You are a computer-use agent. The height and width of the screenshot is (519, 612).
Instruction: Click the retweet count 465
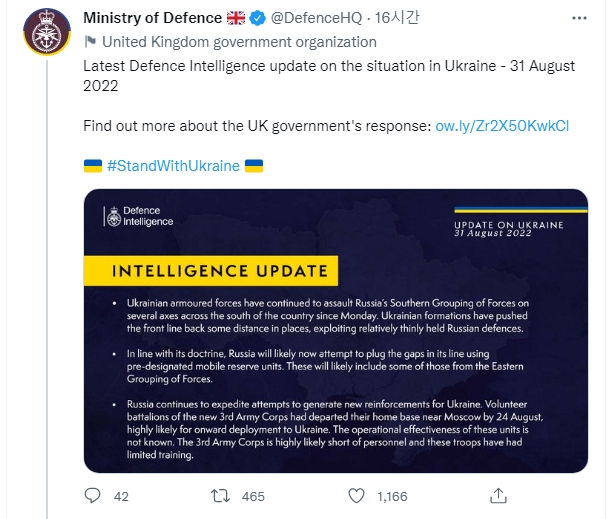[x=253, y=496]
